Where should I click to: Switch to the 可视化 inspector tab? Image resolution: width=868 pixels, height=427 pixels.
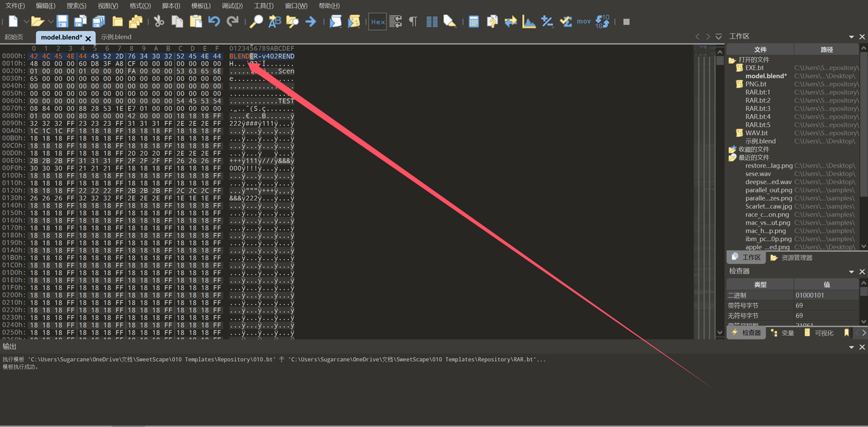click(x=818, y=333)
